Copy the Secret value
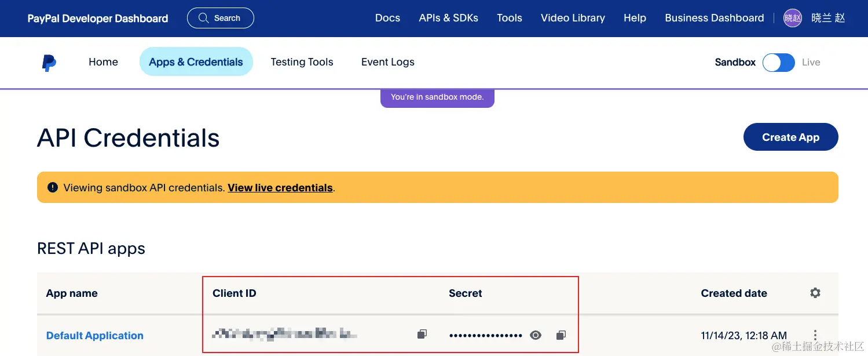 coord(561,335)
